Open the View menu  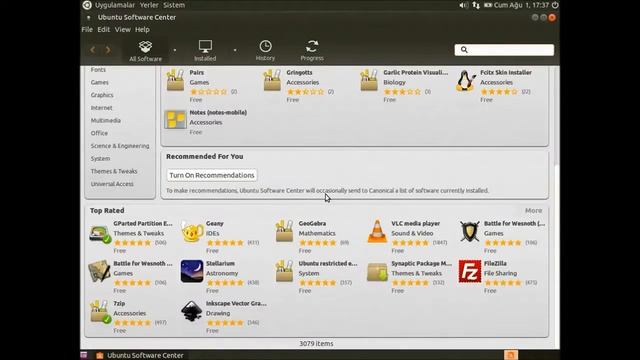(x=122, y=29)
